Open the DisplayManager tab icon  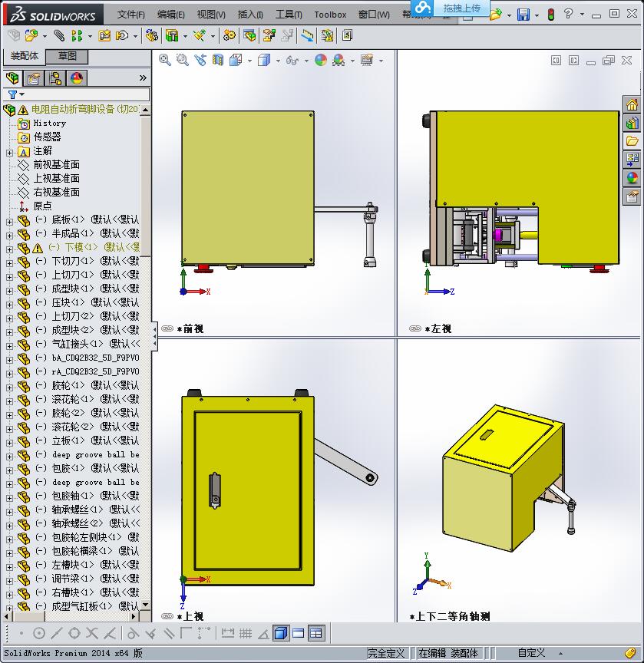point(77,78)
